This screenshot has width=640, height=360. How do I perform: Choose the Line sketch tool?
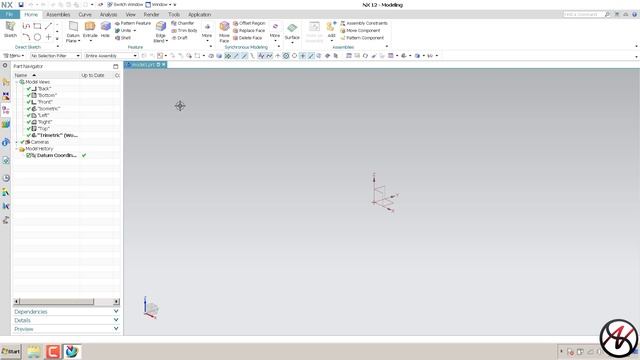click(48, 26)
